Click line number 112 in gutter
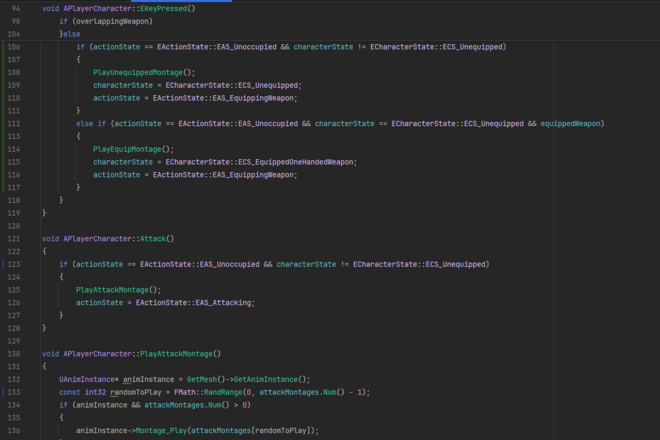Image resolution: width=660 pixels, height=440 pixels. 14,123
